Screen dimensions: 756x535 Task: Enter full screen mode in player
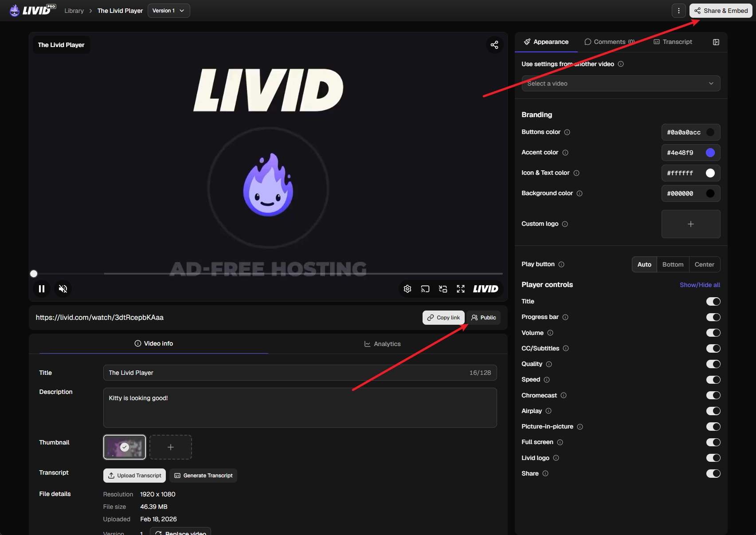click(461, 289)
